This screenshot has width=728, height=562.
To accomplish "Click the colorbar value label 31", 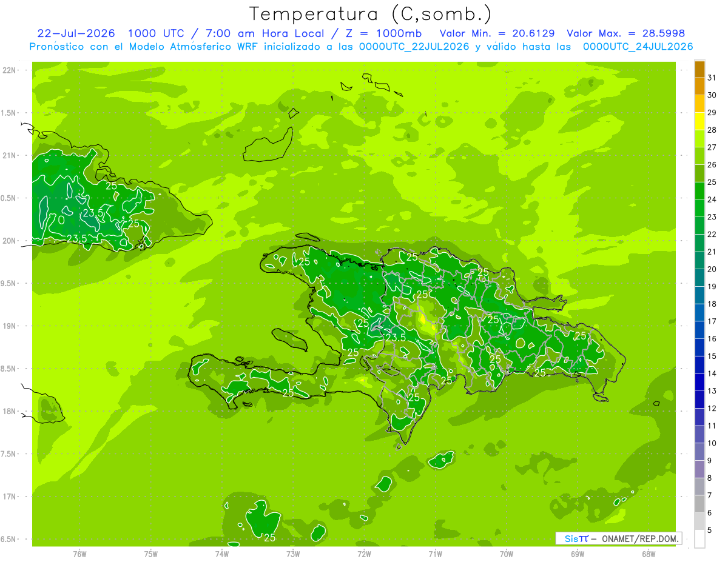I will 713,78.
